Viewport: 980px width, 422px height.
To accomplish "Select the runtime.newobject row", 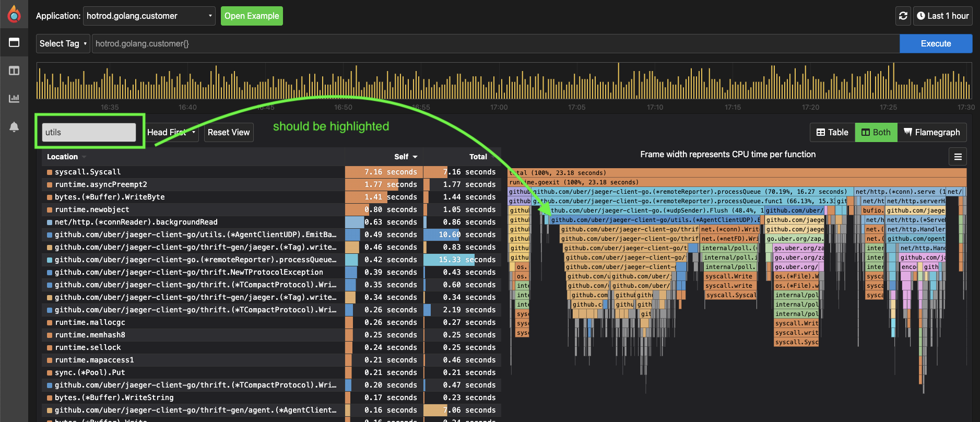I will click(271, 209).
